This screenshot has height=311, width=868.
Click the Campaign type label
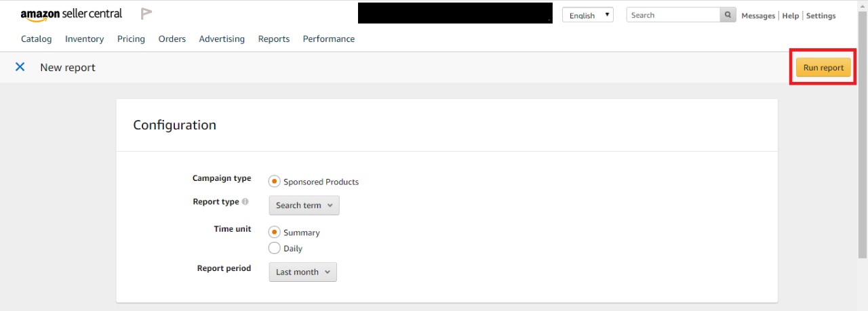222,178
